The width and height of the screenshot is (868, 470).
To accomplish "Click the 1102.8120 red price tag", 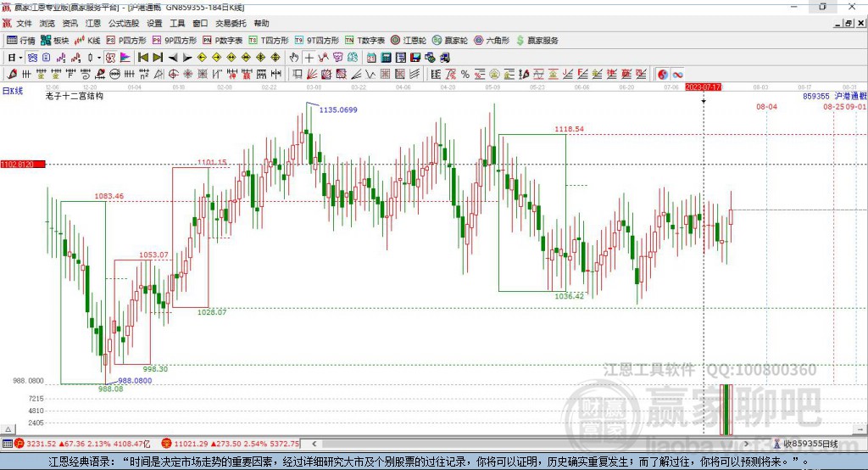I will point(23,164).
